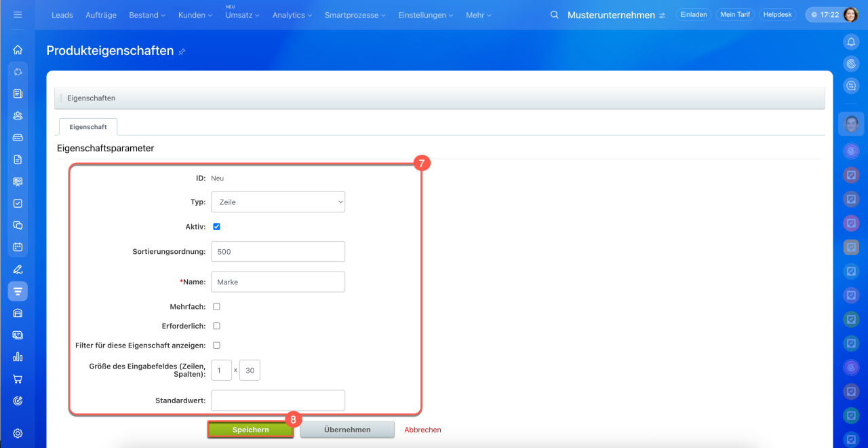Click the green Speichern button
The width and height of the screenshot is (868, 448).
click(251, 430)
